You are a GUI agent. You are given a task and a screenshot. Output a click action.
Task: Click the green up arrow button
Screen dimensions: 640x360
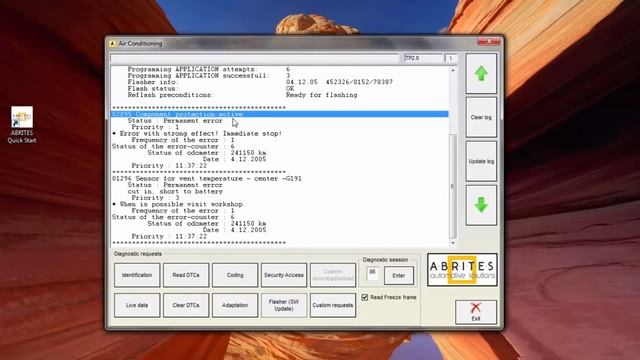pos(481,74)
